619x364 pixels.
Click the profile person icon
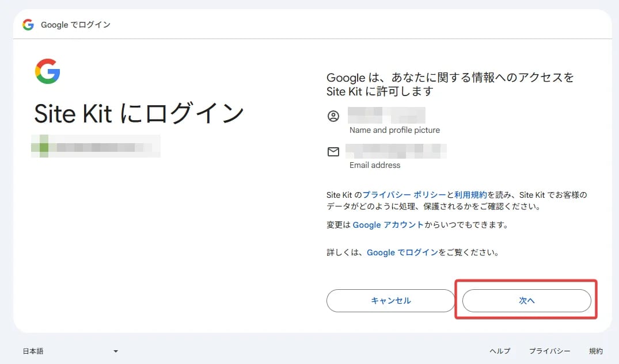coord(333,116)
